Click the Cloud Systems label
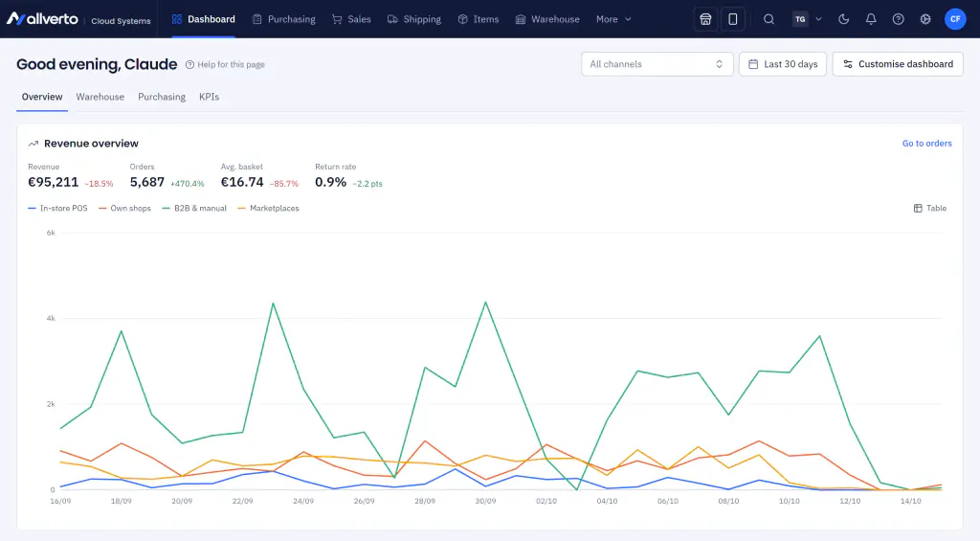 tap(121, 21)
